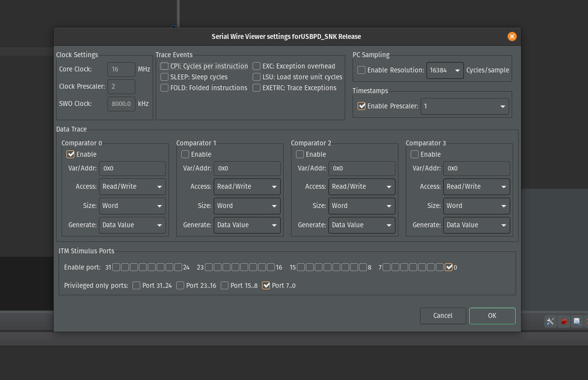Click the Core Clock input field
This screenshot has width=588, height=380.
(x=121, y=70)
